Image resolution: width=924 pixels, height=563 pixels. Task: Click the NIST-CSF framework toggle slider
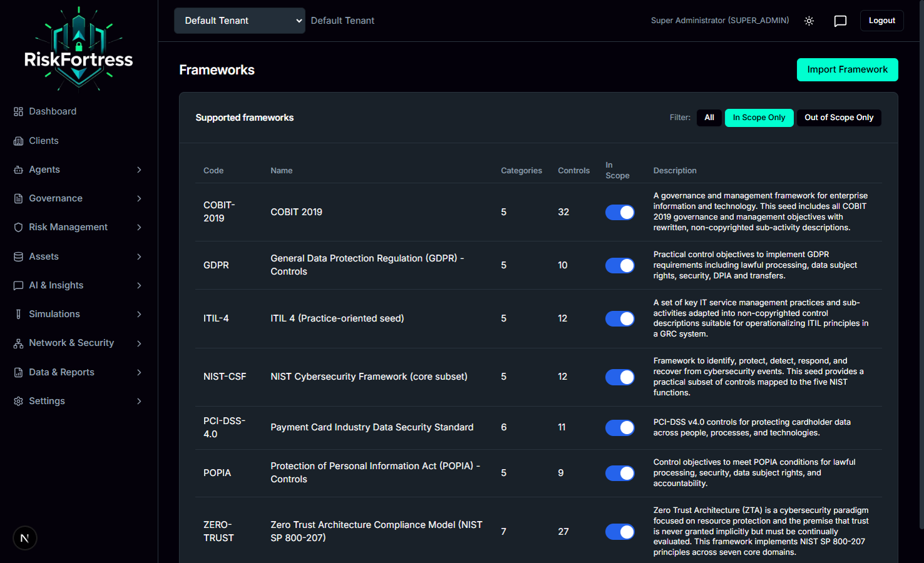[619, 377]
